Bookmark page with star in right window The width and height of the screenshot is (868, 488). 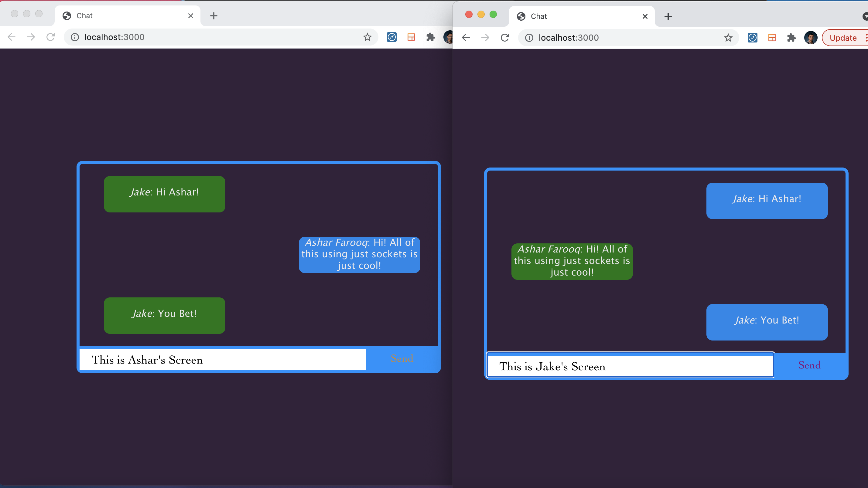click(728, 38)
